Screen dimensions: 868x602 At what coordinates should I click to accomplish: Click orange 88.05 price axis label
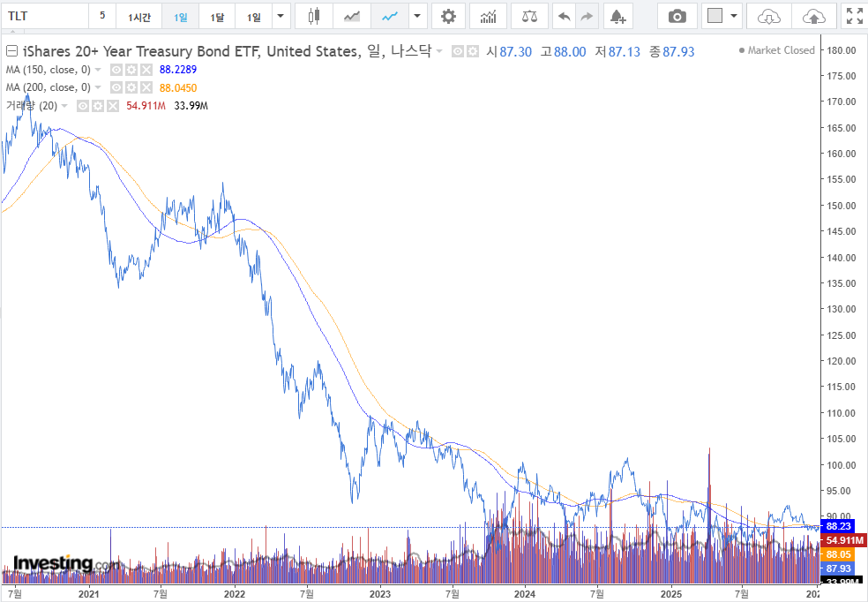(838, 554)
